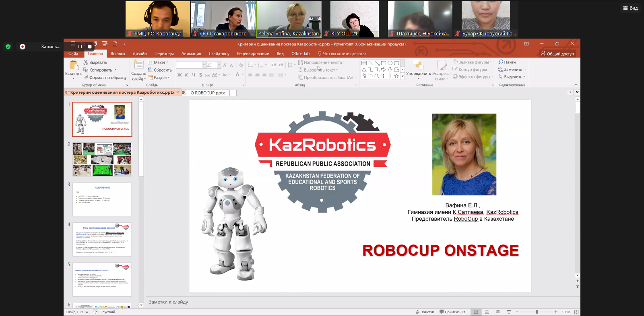Click the Cut (Вырезать) scissors icon
Image resolution: width=644 pixels, height=316 pixels.
point(86,62)
